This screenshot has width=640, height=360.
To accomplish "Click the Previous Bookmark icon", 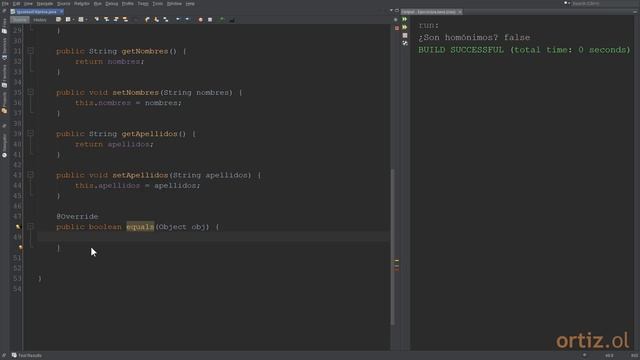I will 147,19.
